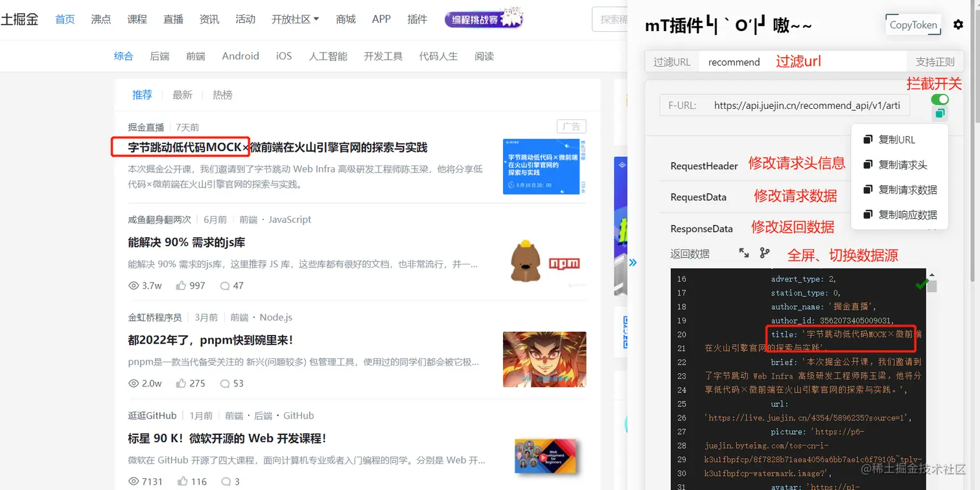The image size is (980, 490).
Task: Click the 综合 category tab
Action: point(123,56)
